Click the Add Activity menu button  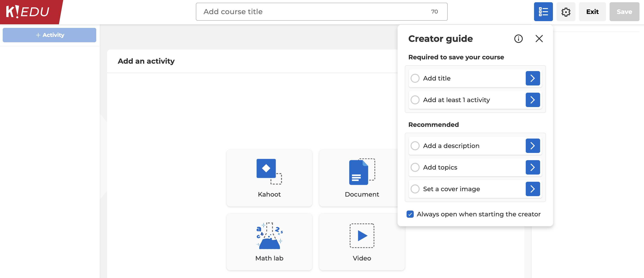pos(49,35)
